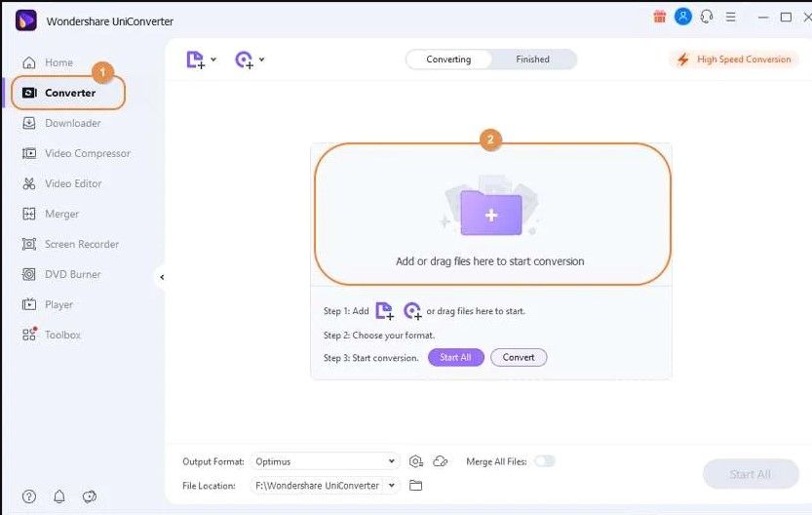Screen dimensions: 812x515
Task: Collapse the sidebar with the arrow
Action: (162, 277)
